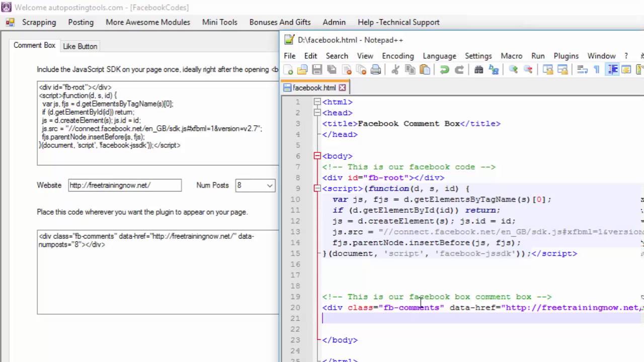
Task: Open the Help -Technical Support menu
Action: click(398, 22)
